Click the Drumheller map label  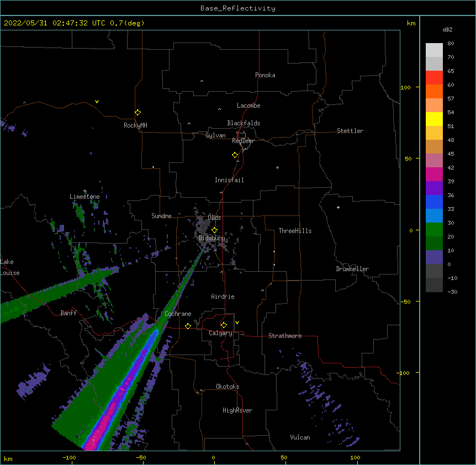(352, 269)
